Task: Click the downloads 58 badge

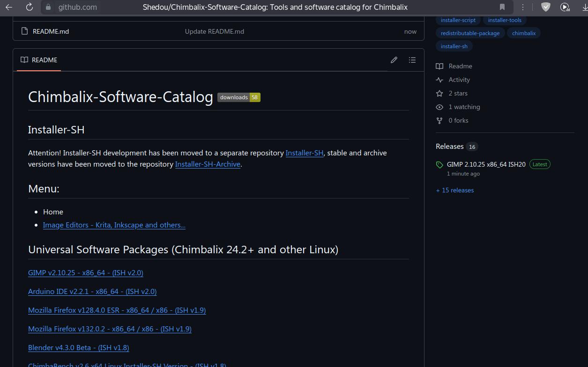Action: [x=239, y=97]
